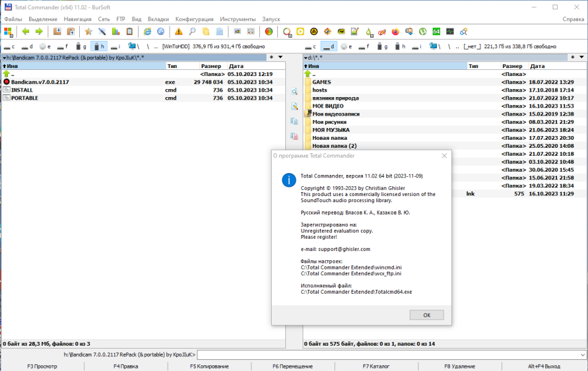
Task: Expand the command line history dropdown
Action: (582, 354)
